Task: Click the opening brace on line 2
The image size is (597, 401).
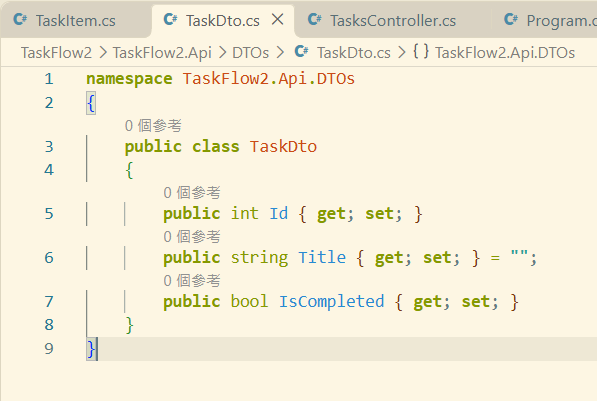Action: click(91, 103)
